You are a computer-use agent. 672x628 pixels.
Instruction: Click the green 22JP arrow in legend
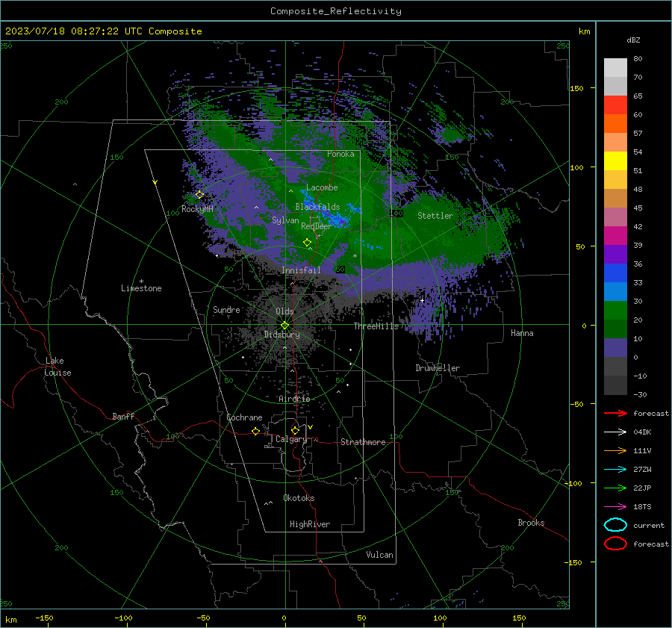click(615, 488)
